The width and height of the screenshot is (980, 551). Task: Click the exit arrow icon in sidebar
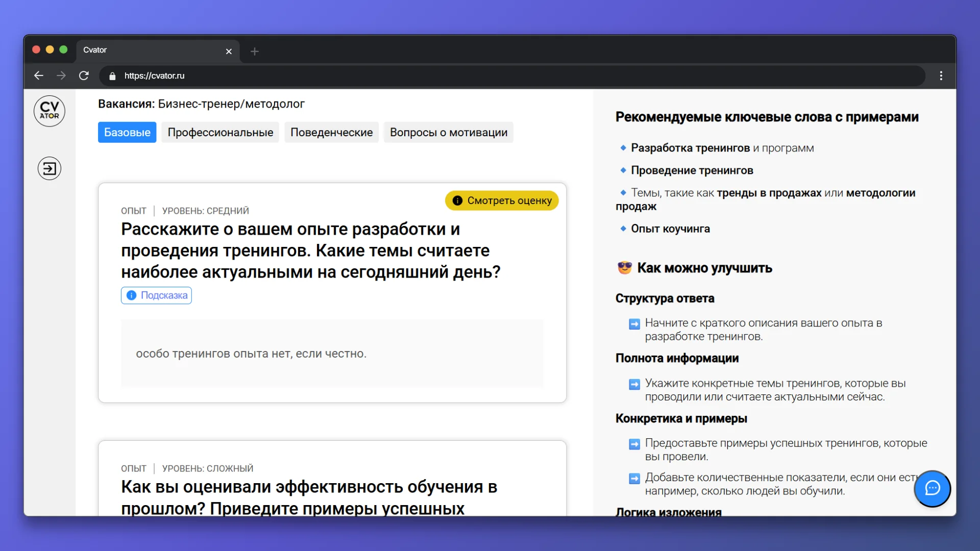click(x=50, y=168)
